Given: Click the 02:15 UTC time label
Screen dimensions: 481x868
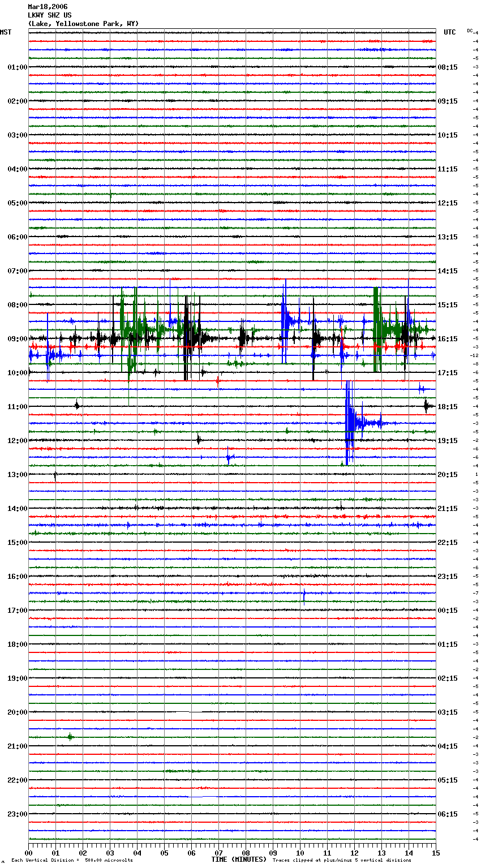Looking at the screenshot, I should 448,678.
